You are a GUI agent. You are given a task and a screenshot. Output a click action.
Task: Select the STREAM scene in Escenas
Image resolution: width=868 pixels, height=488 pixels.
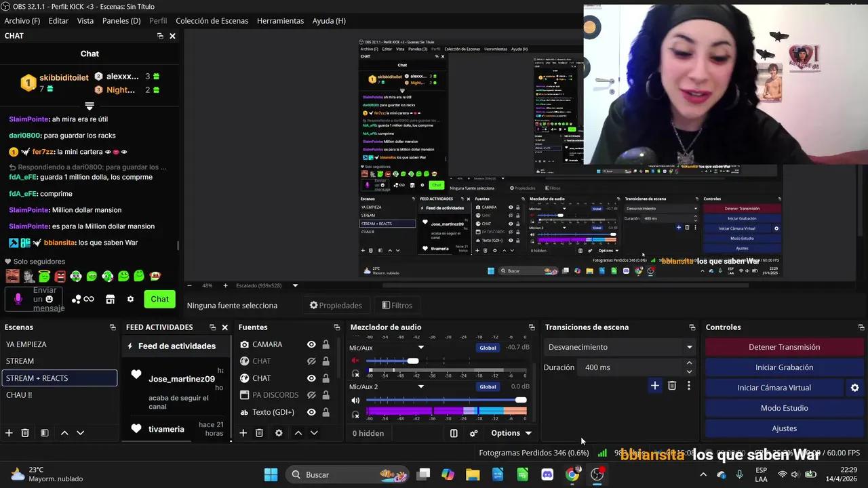coord(19,361)
